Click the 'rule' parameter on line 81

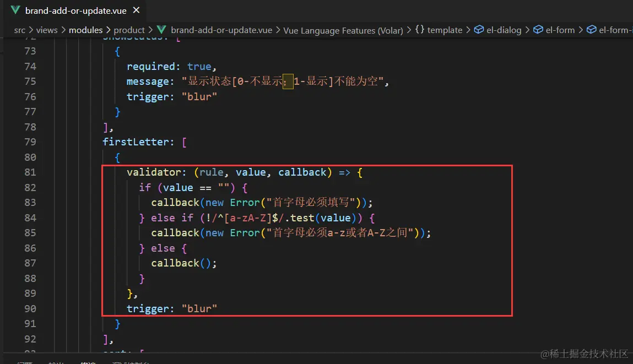click(212, 172)
